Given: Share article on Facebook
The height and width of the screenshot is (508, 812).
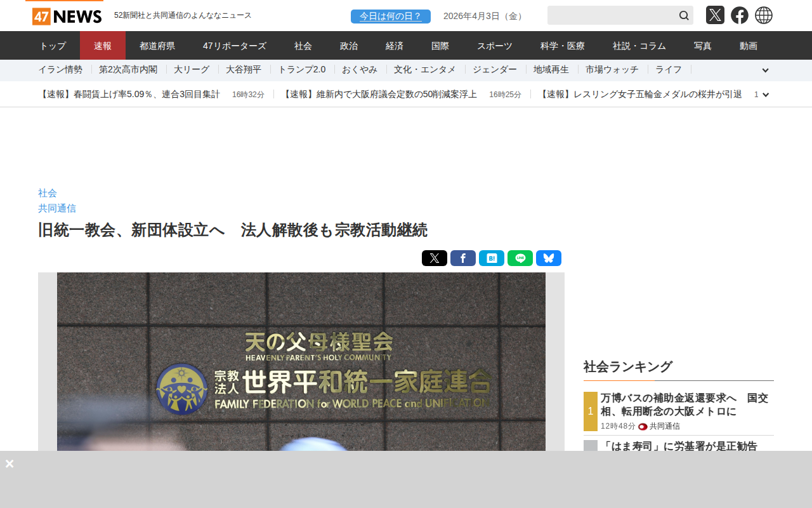Looking at the screenshot, I should (463, 258).
